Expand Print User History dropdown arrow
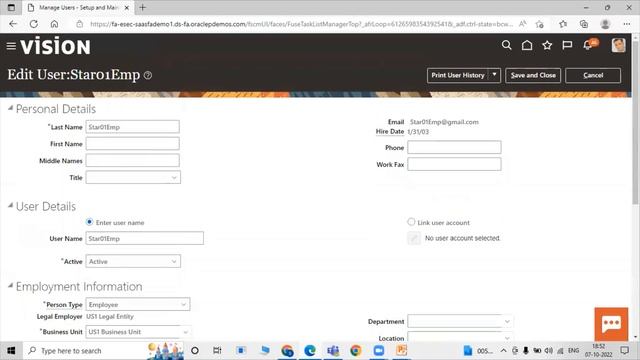640x360 pixels. tap(494, 75)
